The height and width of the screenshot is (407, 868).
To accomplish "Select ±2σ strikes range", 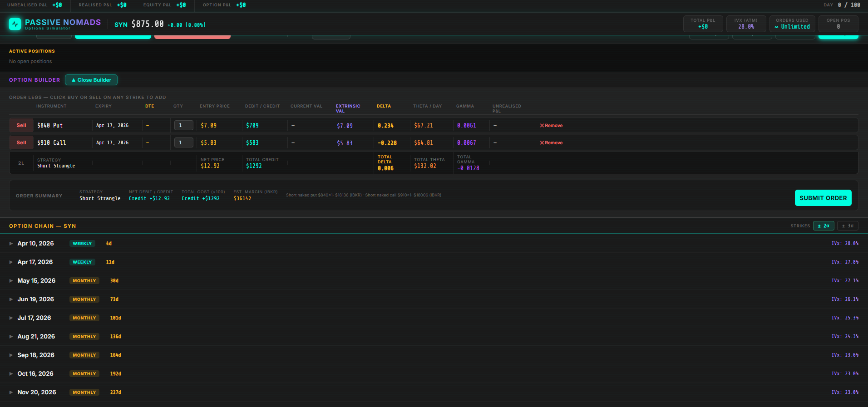I will click(x=823, y=226).
